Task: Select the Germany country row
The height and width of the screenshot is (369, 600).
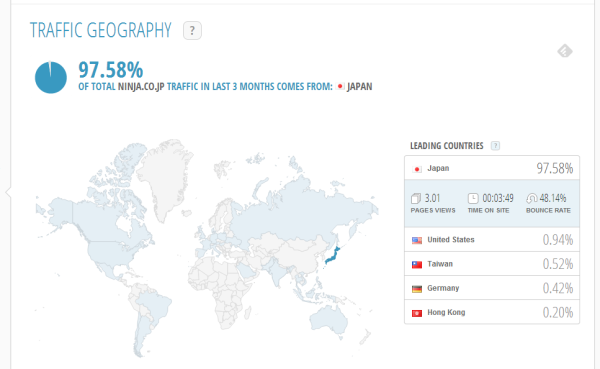Action: [492, 288]
